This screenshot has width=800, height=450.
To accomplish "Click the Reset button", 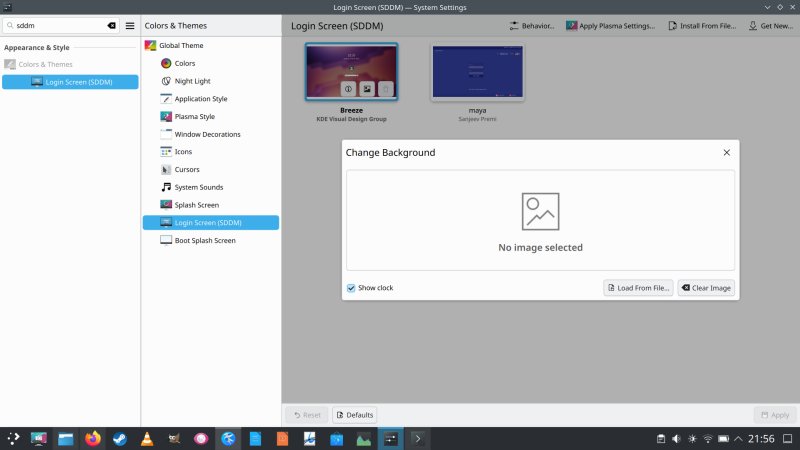I will point(307,415).
